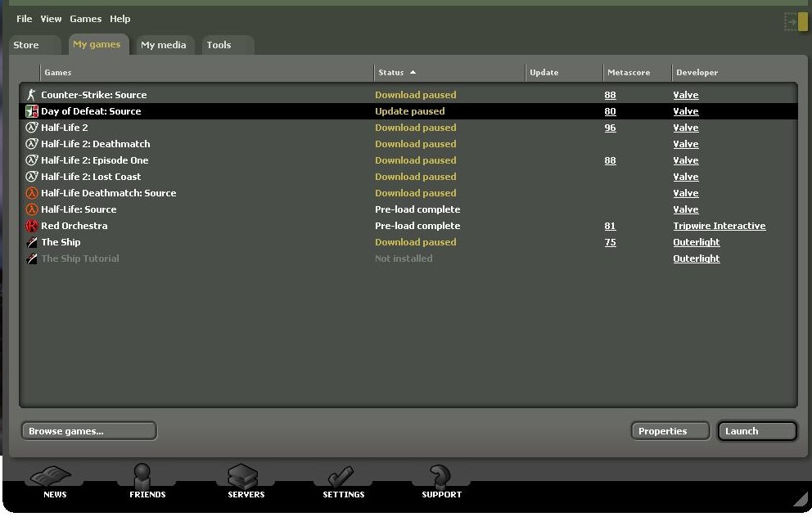Open the Servers section icon
This screenshot has height=517, width=812.
click(x=242, y=476)
